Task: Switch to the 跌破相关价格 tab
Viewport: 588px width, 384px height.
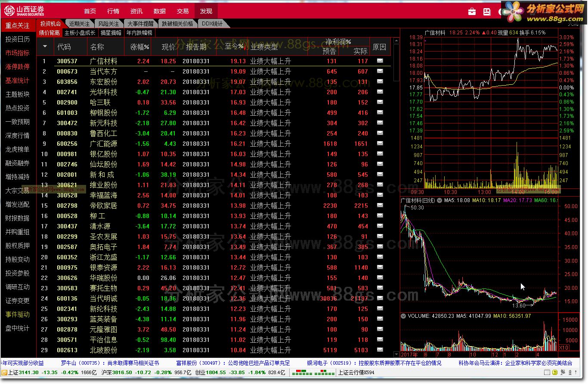Action: pyautogui.click(x=178, y=24)
